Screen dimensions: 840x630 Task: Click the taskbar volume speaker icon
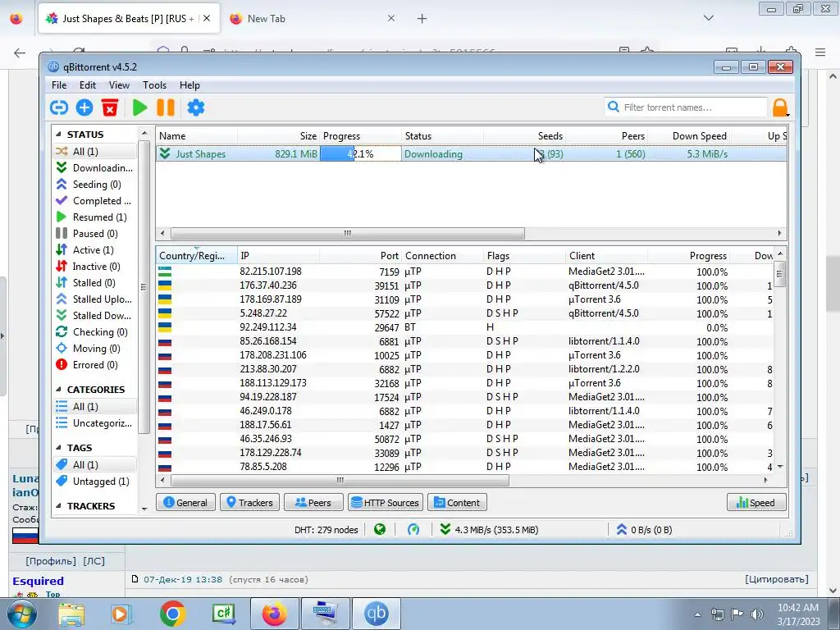(x=757, y=614)
